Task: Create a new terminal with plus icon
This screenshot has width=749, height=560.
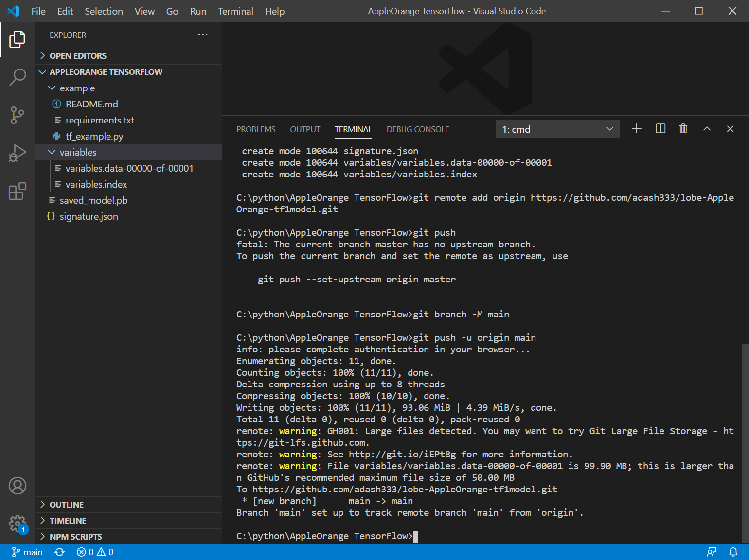Action: (x=636, y=129)
